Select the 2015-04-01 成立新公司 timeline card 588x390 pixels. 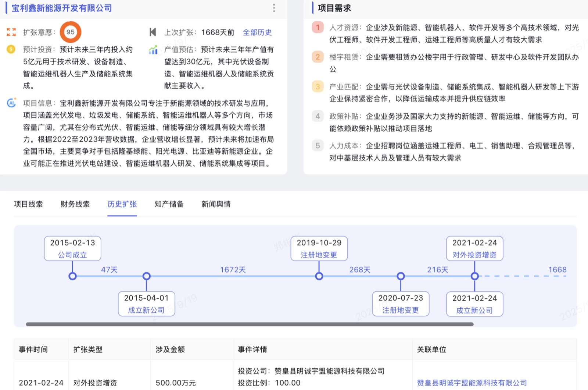coord(146,304)
